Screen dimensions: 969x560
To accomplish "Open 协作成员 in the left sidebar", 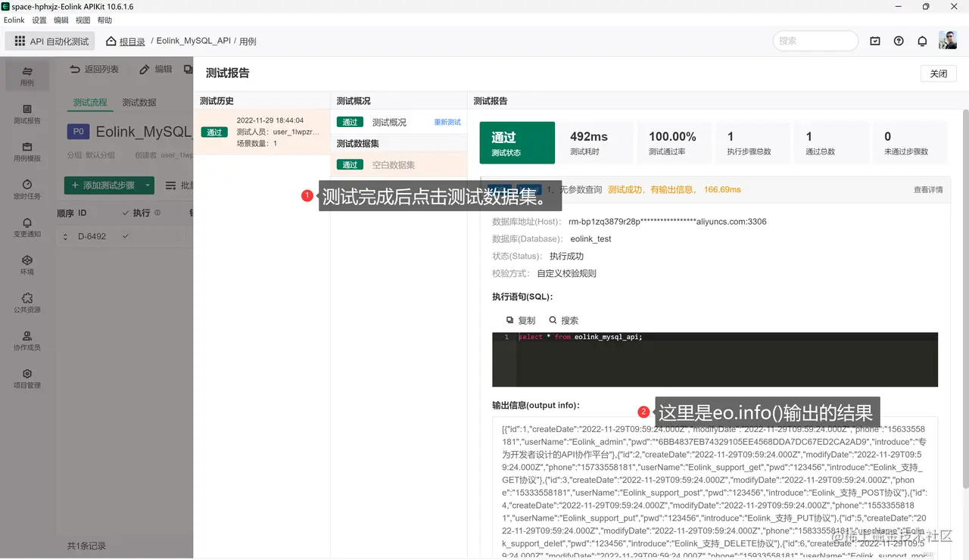I will [27, 341].
